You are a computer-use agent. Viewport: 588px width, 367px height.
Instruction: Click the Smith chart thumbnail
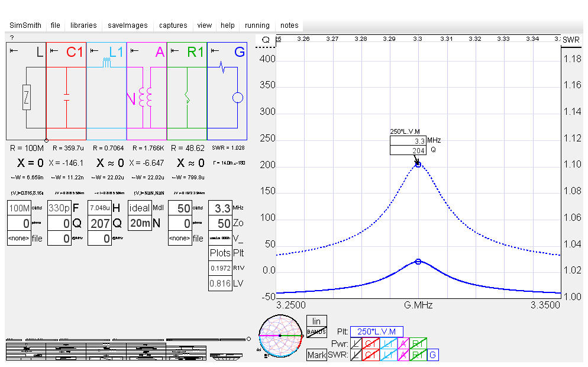click(x=280, y=336)
